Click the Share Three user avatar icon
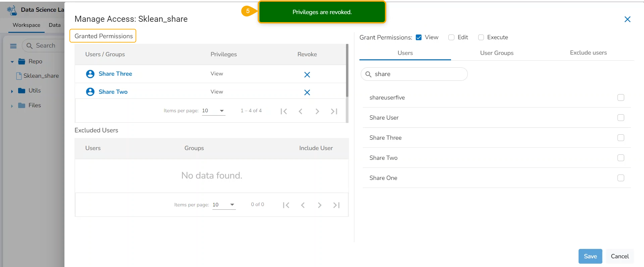644x267 pixels. [x=90, y=74]
